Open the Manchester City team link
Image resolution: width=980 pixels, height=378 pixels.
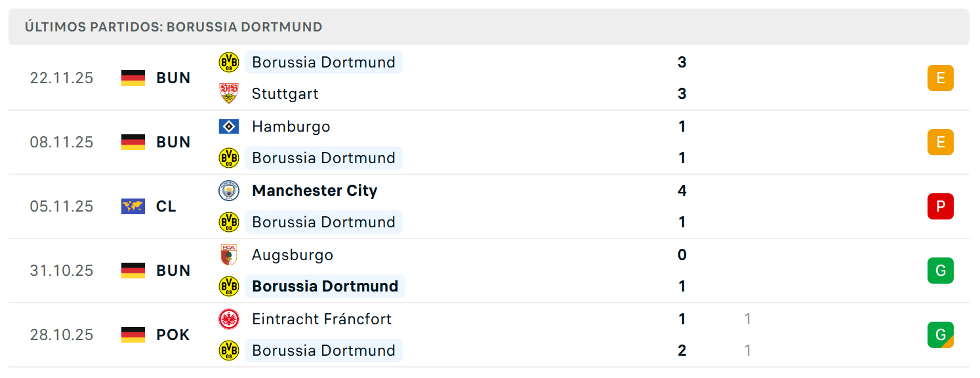[314, 191]
